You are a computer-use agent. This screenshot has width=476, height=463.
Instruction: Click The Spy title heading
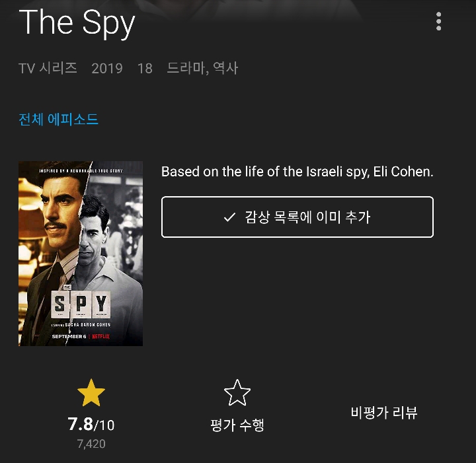[77, 22]
